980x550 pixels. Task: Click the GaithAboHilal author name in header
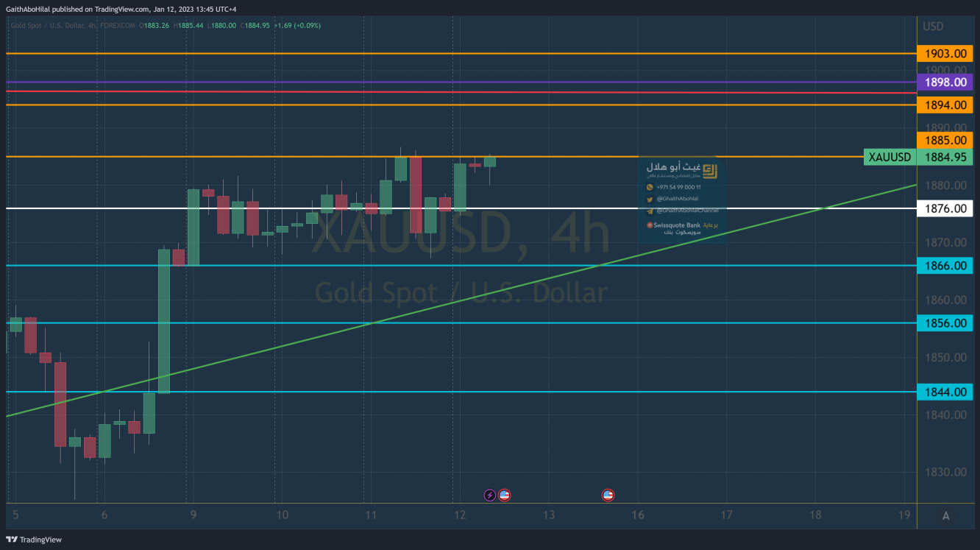[x=28, y=10]
